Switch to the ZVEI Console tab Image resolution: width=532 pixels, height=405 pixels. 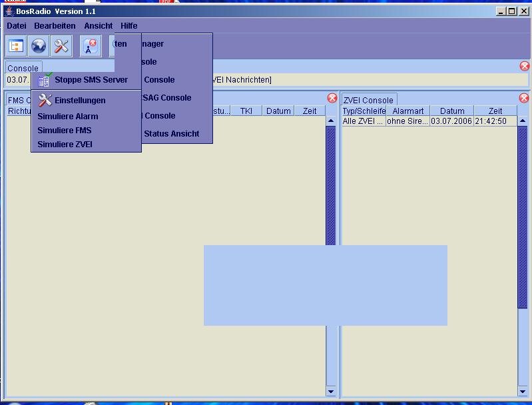point(369,100)
